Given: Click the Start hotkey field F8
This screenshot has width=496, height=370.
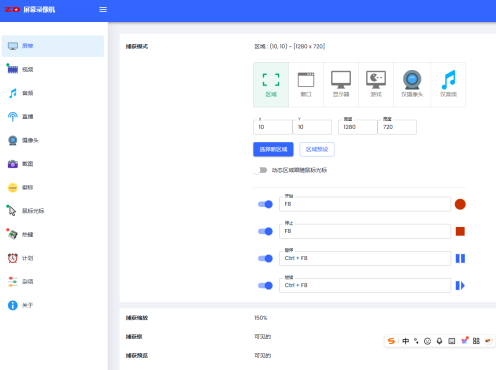Looking at the screenshot, I should tap(365, 204).
